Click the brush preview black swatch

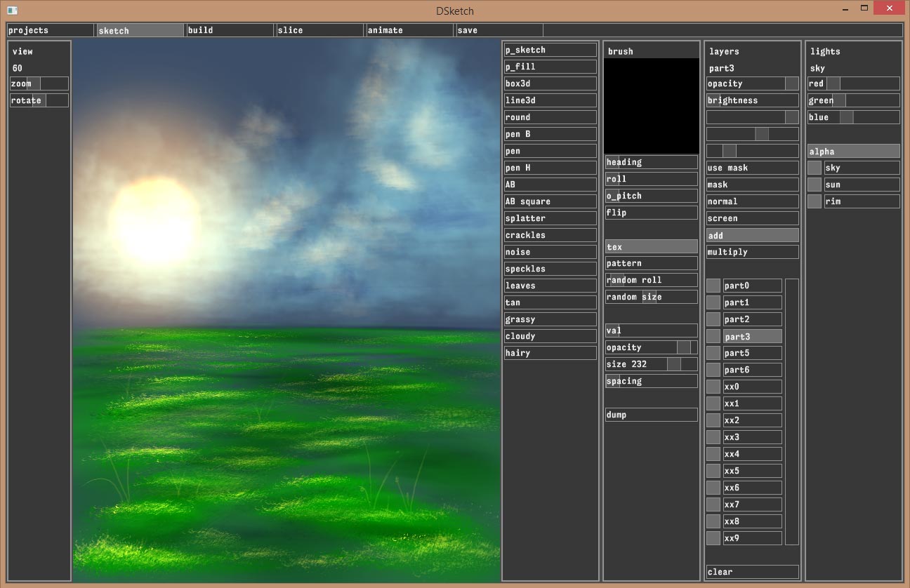pyautogui.click(x=651, y=105)
